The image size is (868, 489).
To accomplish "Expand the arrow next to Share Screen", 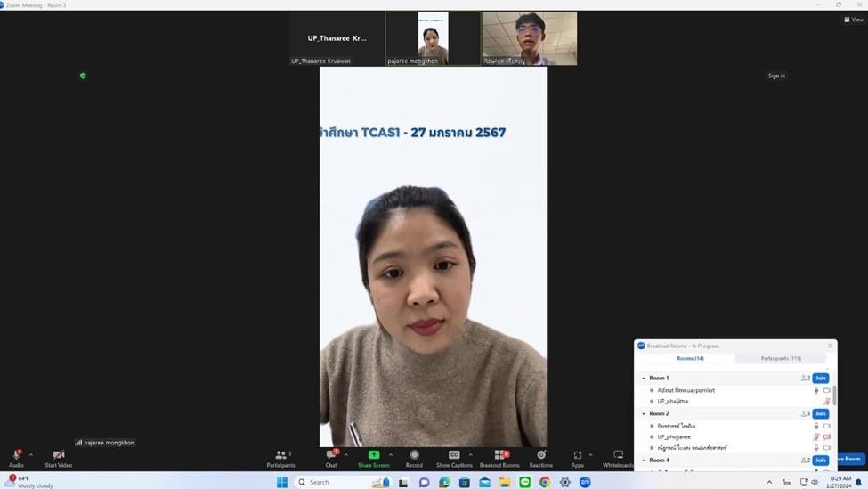I will (390, 455).
